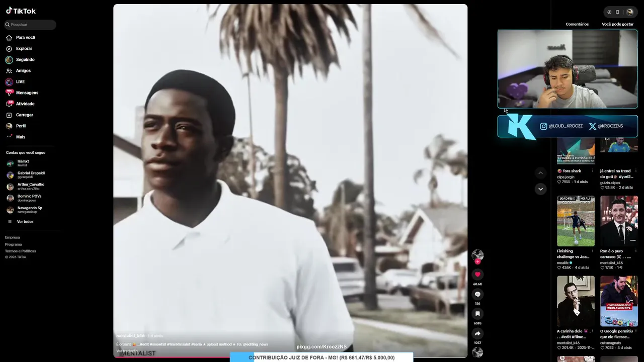Viewport: 644px width, 362px height.
Task: Click the streamer webcam overlay
Action: coord(568,69)
